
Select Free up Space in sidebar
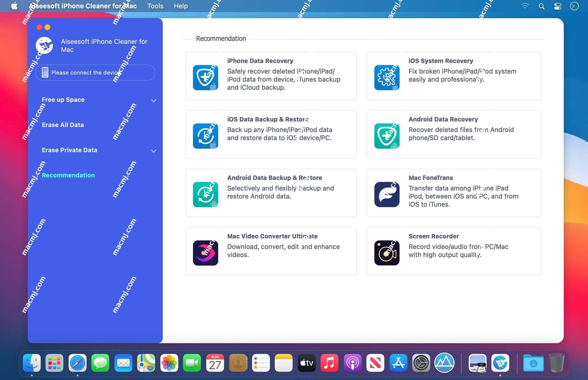tap(63, 100)
